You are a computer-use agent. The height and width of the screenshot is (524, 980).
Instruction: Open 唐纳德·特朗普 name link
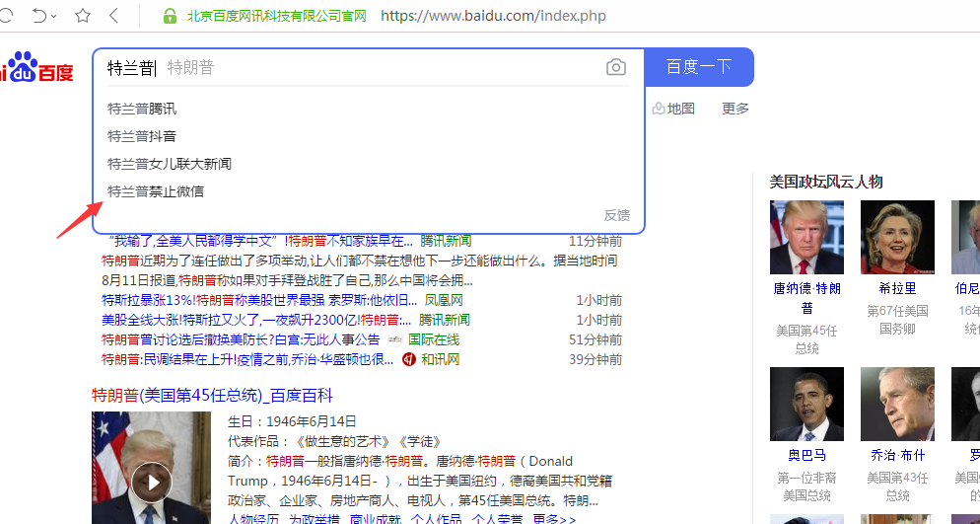pyautogui.click(x=806, y=298)
